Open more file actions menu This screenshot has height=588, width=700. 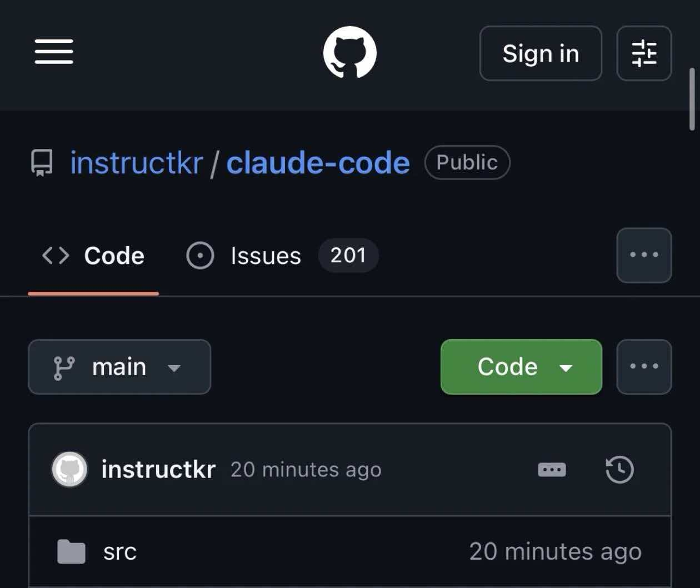point(644,367)
